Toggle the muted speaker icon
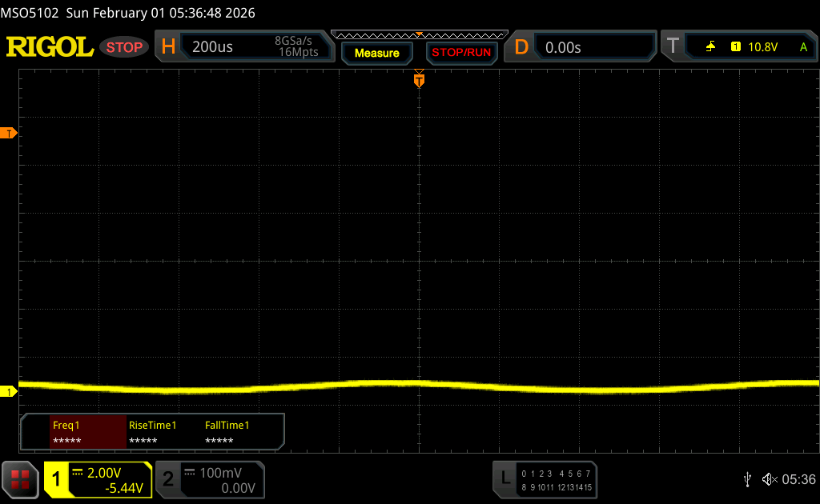Screen dimensions: 820x504 pyautogui.click(x=769, y=479)
